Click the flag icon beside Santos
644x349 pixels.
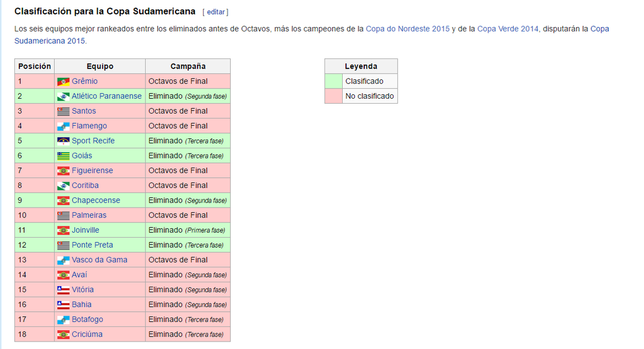click(x=64, y=111)
